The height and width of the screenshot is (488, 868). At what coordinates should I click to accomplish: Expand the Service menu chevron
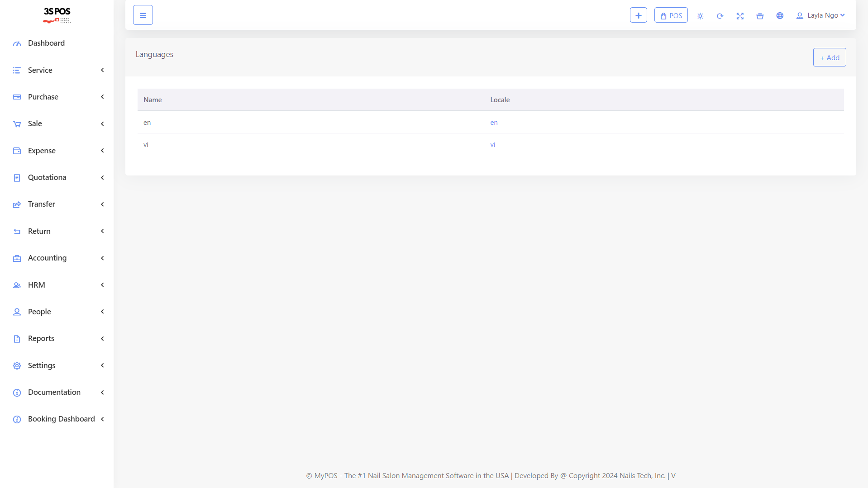pos(102,70)
